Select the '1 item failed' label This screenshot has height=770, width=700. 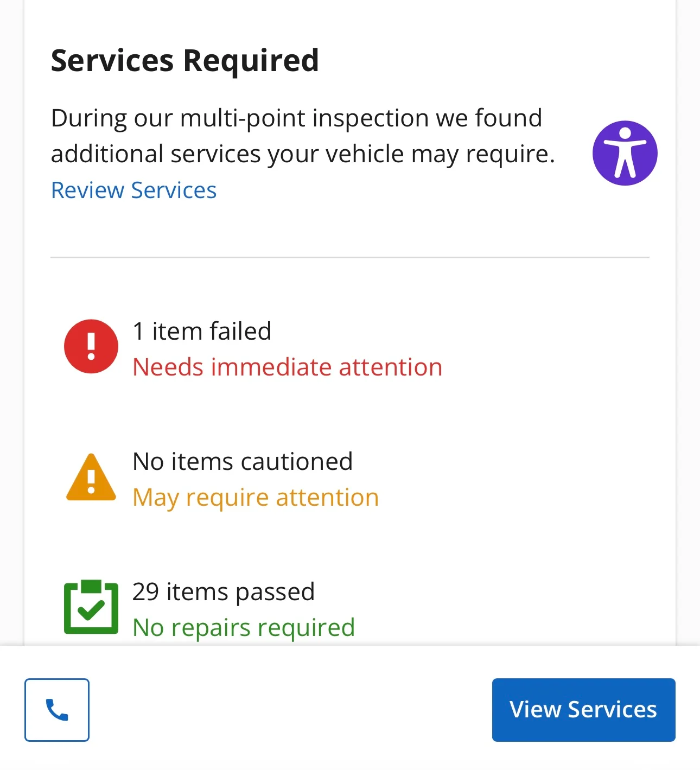point(202,331)
